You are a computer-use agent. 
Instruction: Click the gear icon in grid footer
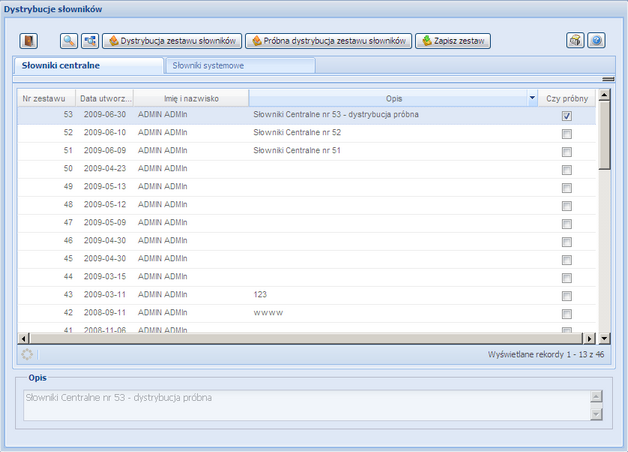(27, 354)
